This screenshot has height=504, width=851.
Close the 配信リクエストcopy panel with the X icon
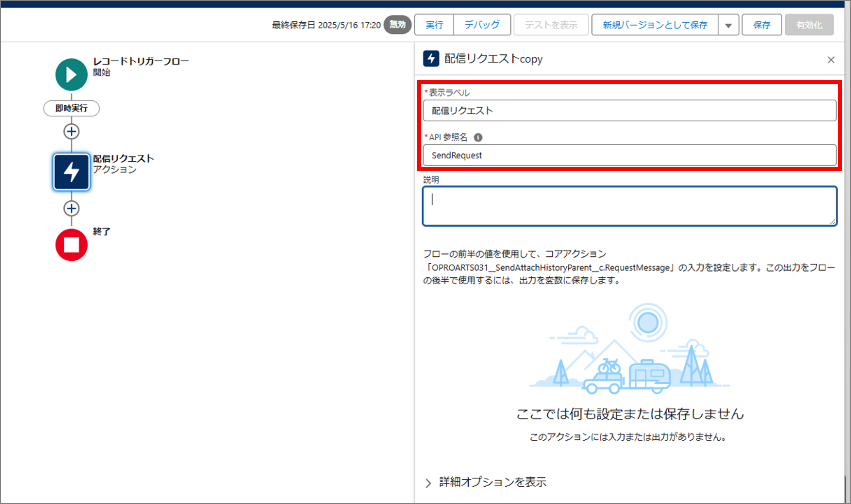831,60
